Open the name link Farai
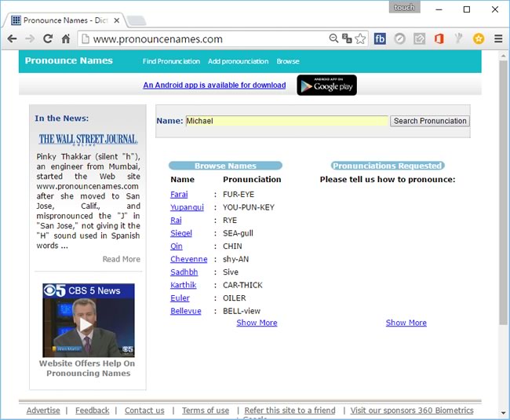 pyautogui.click(x=179, y=195)
